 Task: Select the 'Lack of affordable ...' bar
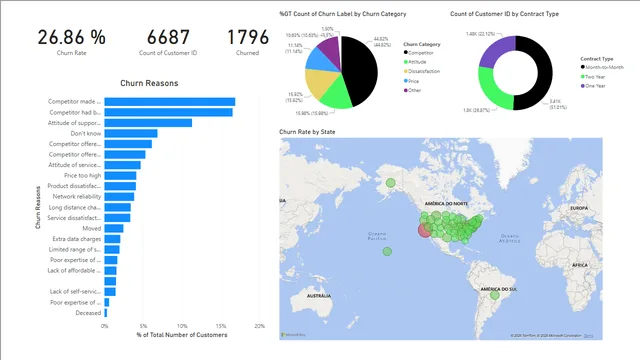click(111, 271)
